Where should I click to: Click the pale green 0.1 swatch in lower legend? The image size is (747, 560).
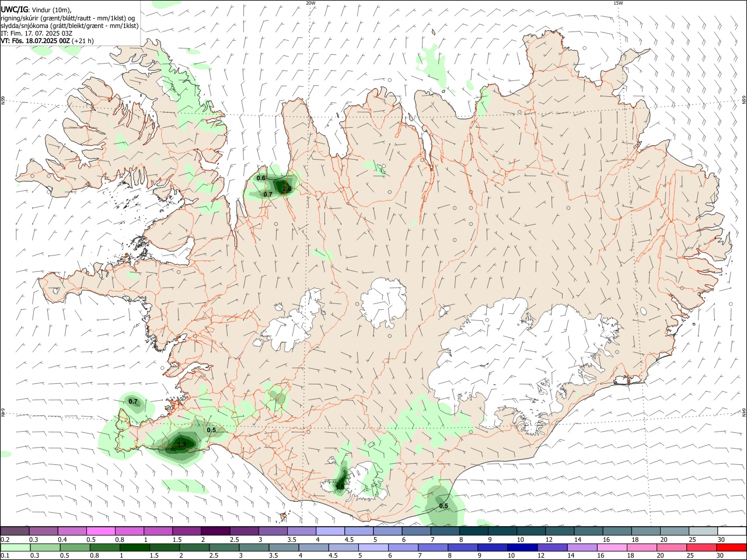click(15, 548)
